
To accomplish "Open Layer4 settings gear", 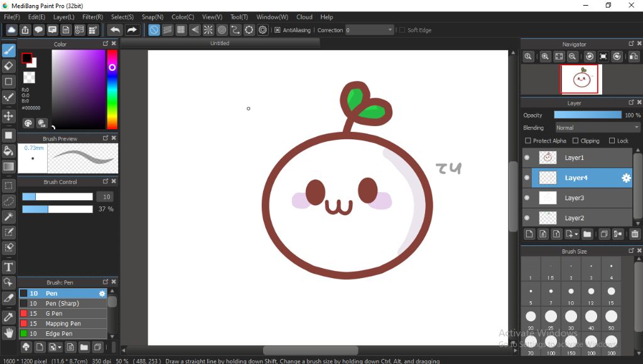I will point(626,178).
